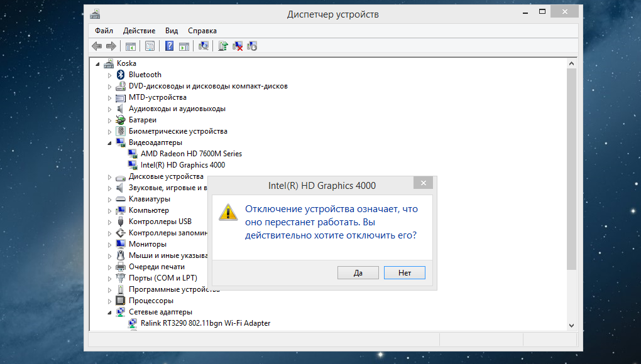
Task: Collapse the Видеоадаптеры node
Action: 109,143
